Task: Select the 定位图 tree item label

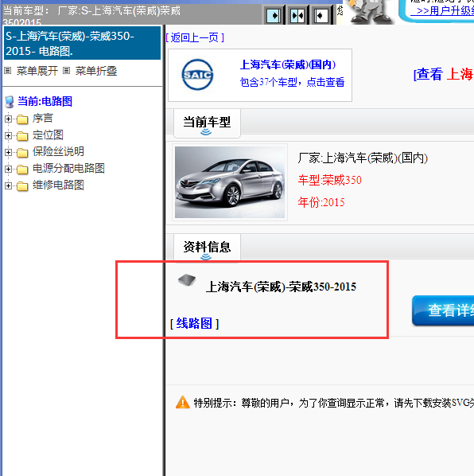Action: tap(48, 135)
